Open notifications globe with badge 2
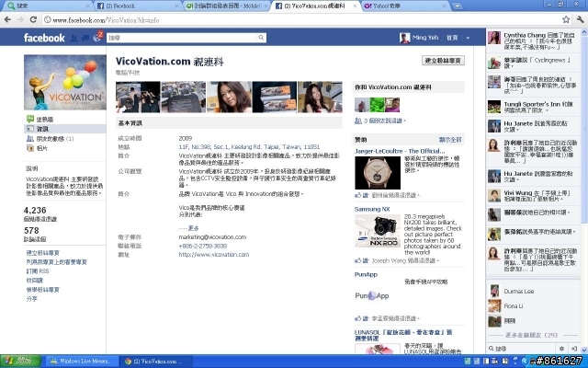The width and height of the screenshot is (588, 368). 97,37
